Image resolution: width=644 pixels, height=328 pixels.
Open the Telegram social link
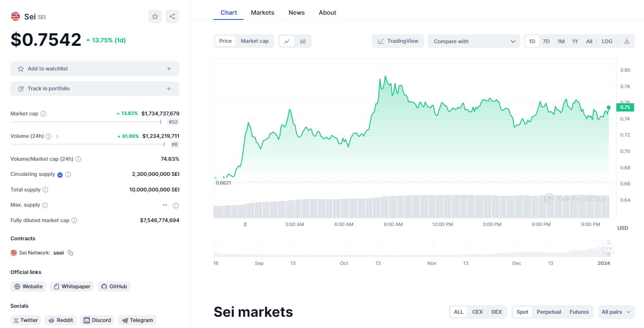pyautogui.click(x=137, y=320)
